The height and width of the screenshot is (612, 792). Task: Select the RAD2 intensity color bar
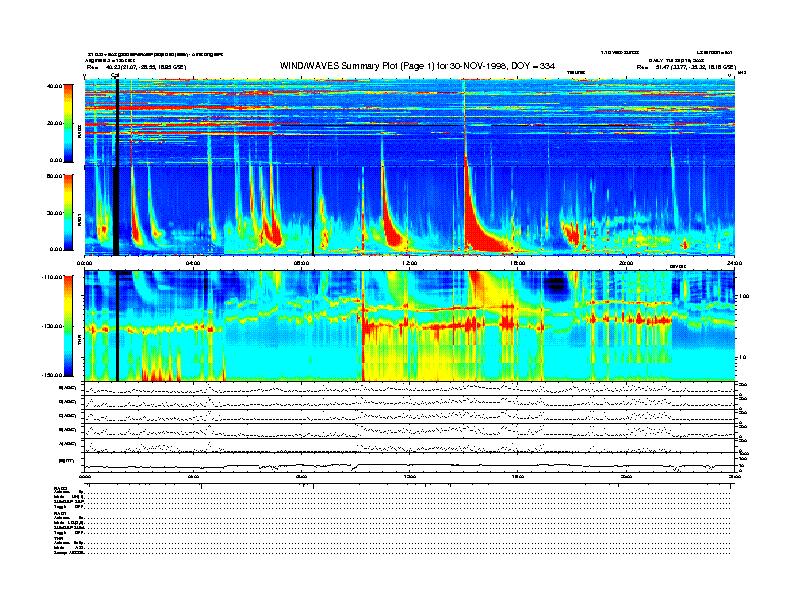[68, 123]
